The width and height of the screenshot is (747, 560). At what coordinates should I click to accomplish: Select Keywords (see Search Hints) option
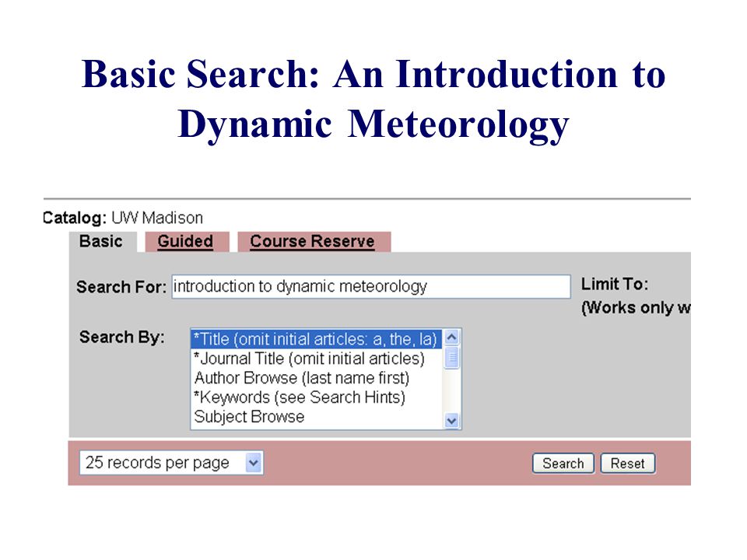317,397
